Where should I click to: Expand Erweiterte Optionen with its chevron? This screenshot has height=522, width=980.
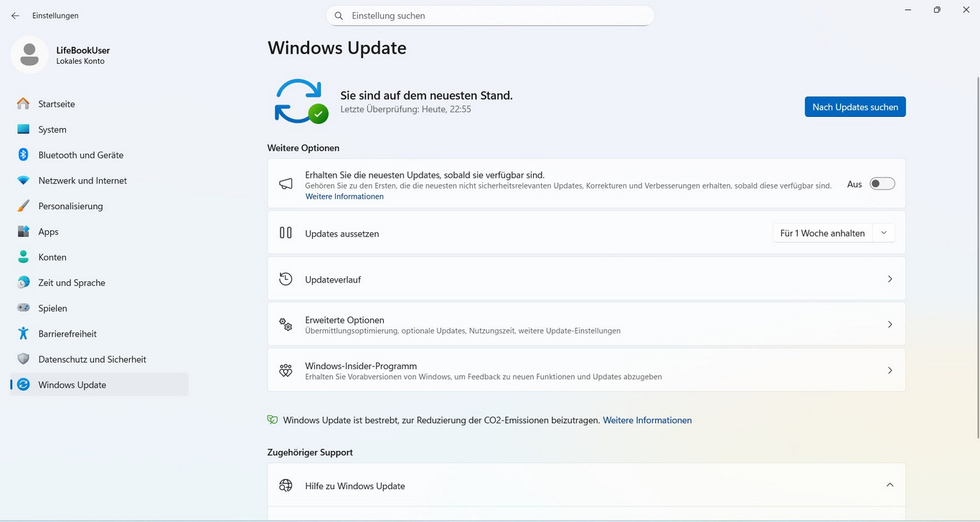[x=890, y=325]
